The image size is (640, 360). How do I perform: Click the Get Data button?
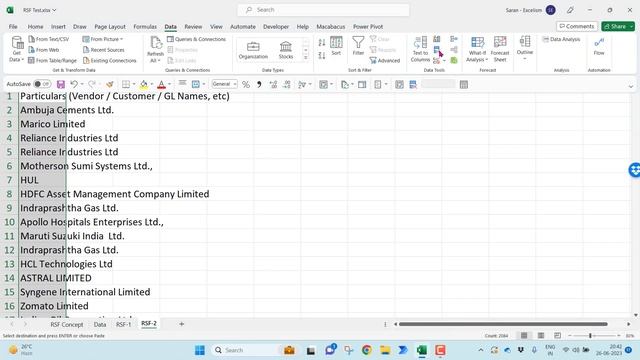(x=17, y=49)
